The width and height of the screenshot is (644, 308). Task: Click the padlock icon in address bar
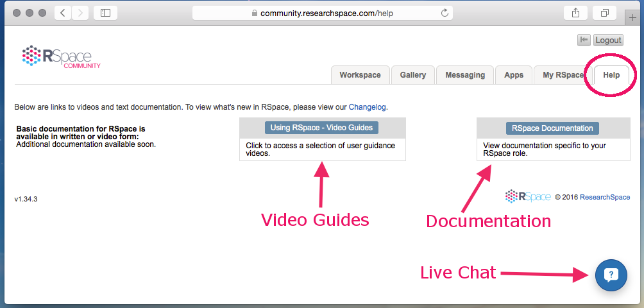pyautogui.click(x=255, y=13)
